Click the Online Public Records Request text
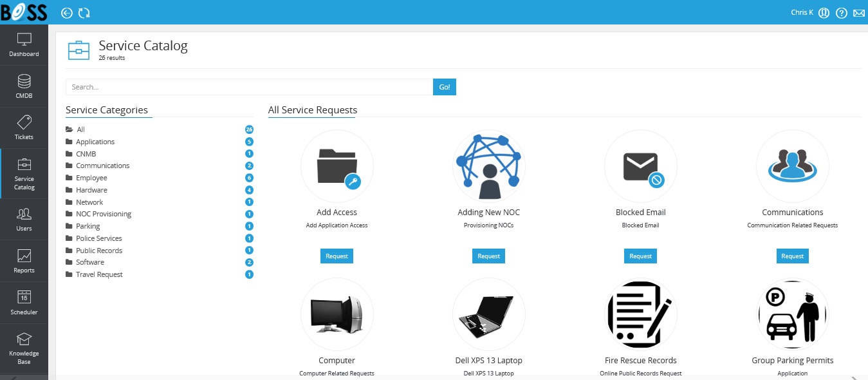 641,374
